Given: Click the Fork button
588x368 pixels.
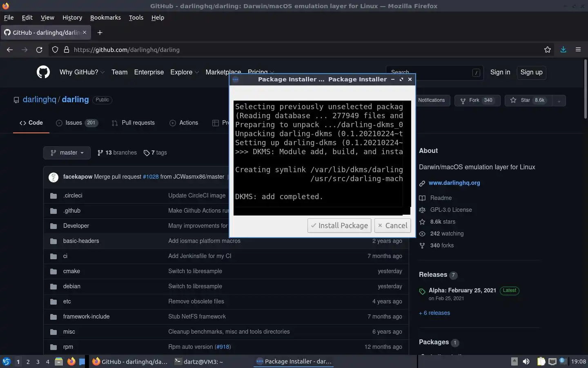Looking at the screenshot, I should click(477, 100).
